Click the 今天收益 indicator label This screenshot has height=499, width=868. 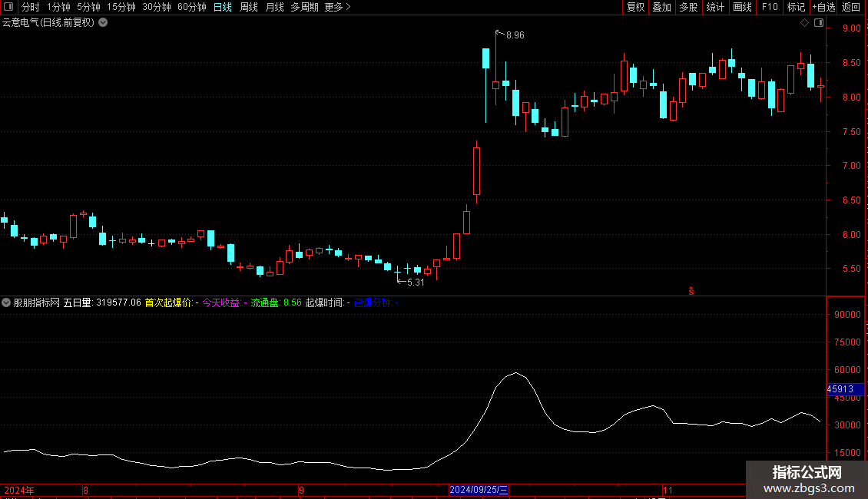click(x=224, y=302)
